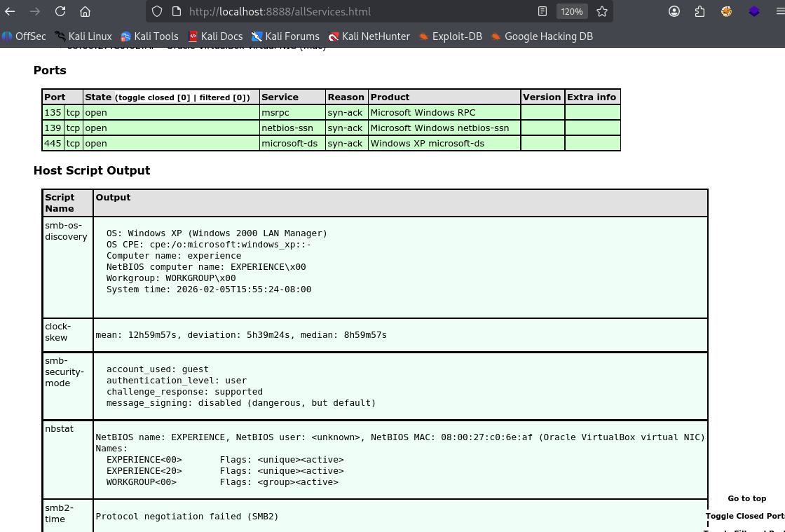785x532 pixels.
Task: Click the clock-skew script name
Action: [58, 332]
